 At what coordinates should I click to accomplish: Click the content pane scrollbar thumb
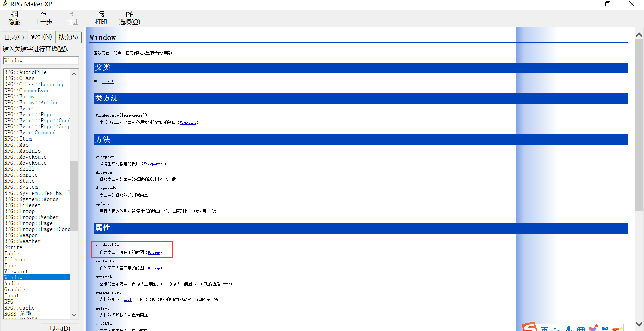coord(639,125)
